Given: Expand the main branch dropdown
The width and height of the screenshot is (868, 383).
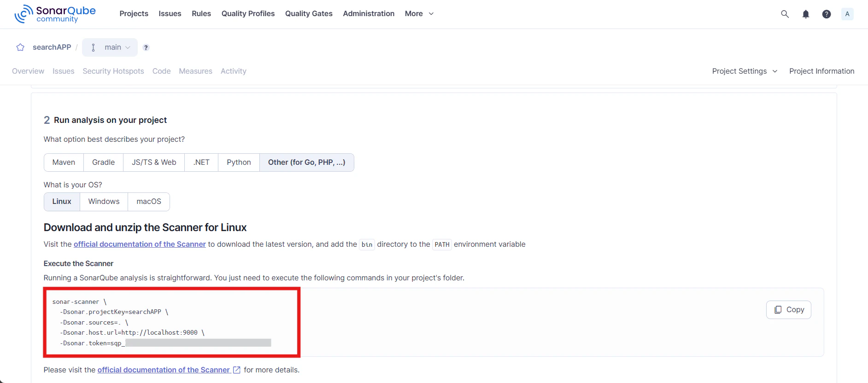Looking at the screenshot, I should [110, 47].
